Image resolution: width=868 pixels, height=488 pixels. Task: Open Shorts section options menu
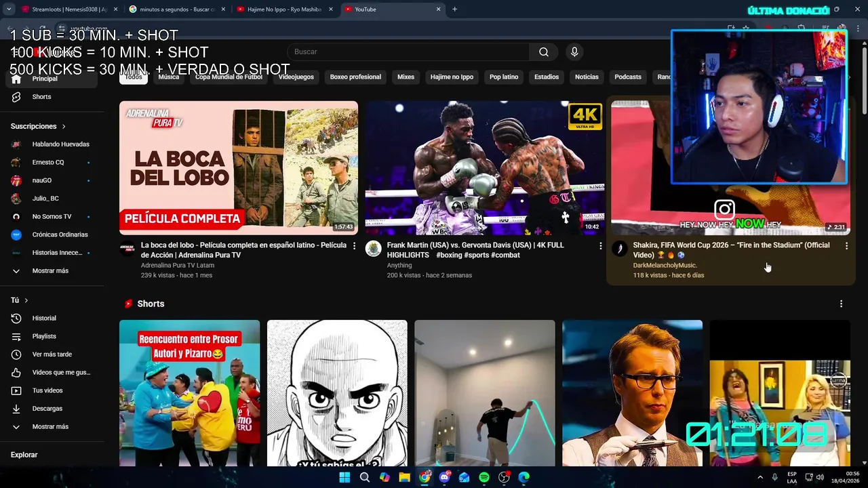point(841,304)
